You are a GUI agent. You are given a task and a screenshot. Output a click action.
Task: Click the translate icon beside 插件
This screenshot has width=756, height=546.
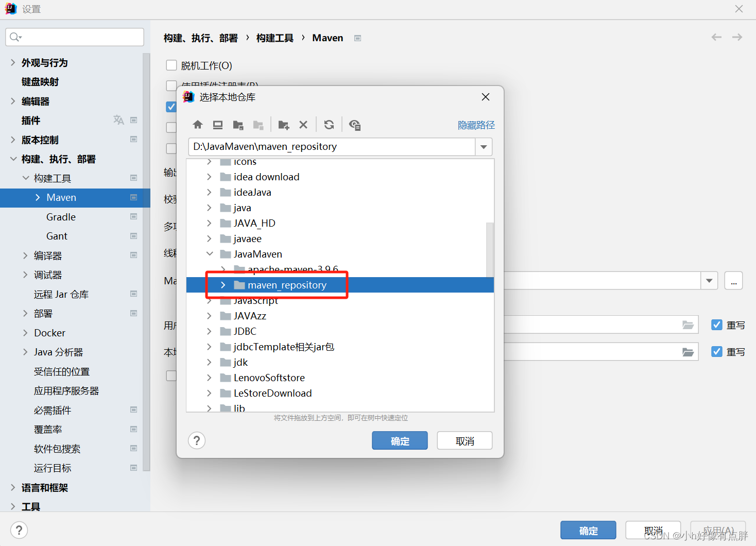[118, 120]
